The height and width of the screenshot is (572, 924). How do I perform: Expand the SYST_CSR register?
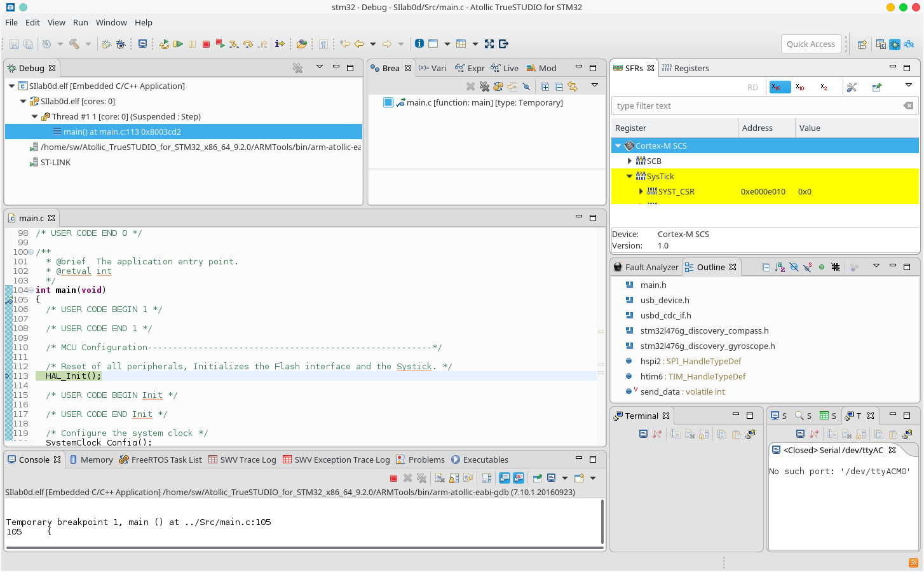coord(641,191)
